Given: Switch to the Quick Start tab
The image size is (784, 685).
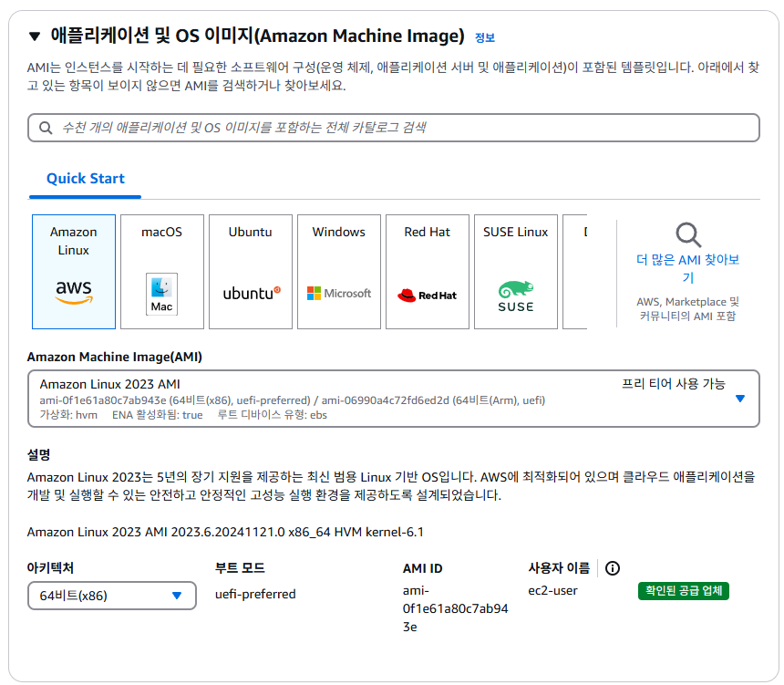Looking at the screenshot, I should tap(86, 179).
